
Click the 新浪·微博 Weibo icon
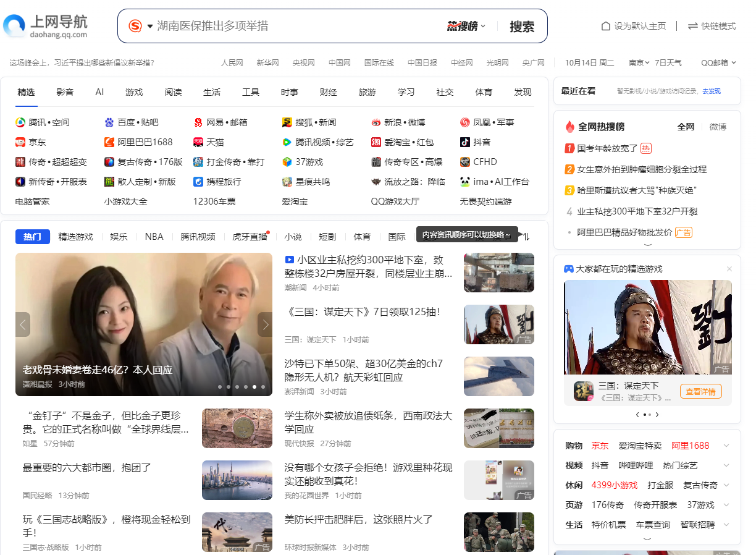point(376,122)
